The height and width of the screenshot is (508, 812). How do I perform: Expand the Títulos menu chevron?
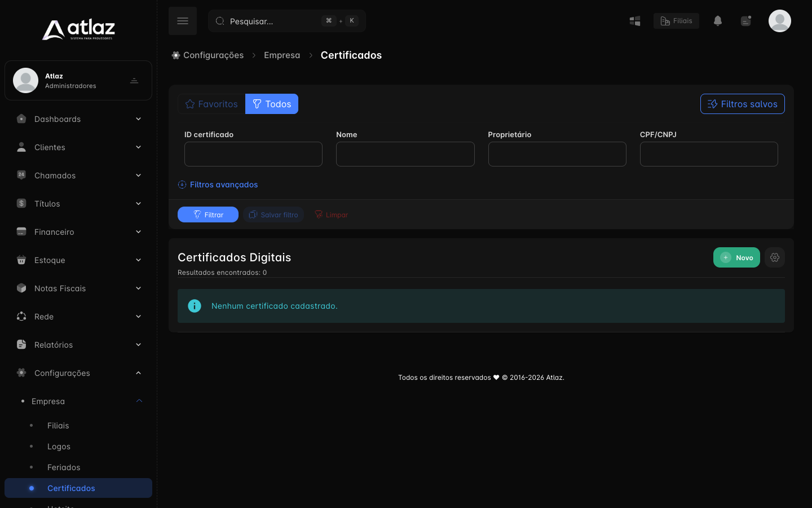click(x=138, y=203)
